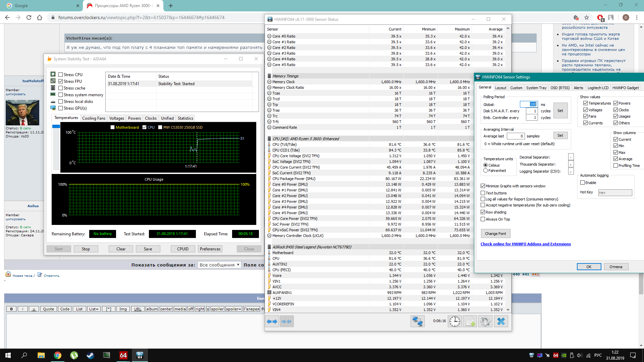
Task: Click the Chrome bookmark star icon
Action: [x=586, y=17]
